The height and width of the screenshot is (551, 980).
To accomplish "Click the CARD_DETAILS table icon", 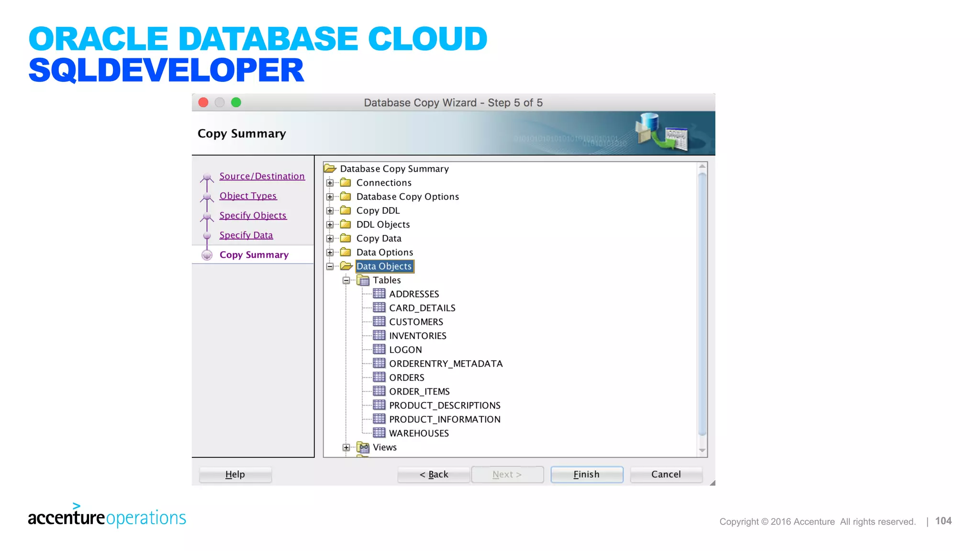I will pos(379,308).
